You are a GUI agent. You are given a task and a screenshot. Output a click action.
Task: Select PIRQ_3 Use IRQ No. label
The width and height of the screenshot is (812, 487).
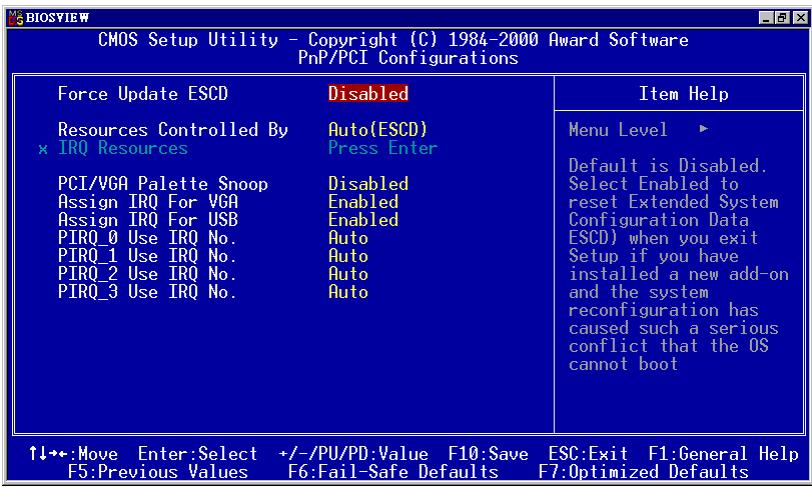pyautogui.click(x=147, y=293)
